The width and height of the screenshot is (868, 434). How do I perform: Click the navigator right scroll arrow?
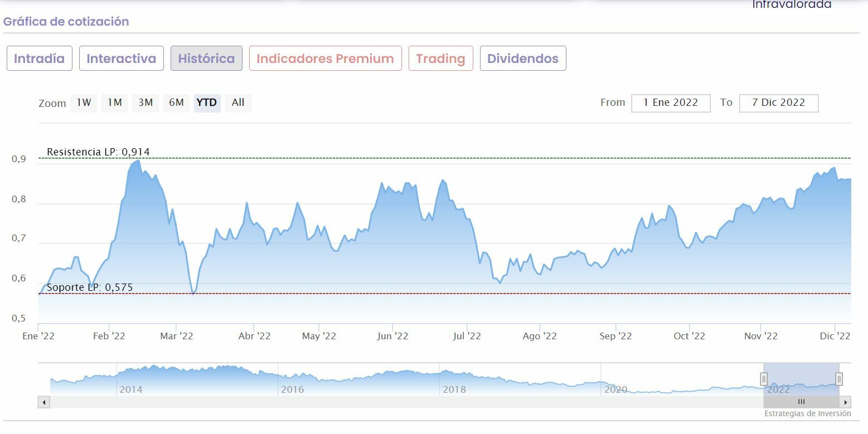pos(846,402)
